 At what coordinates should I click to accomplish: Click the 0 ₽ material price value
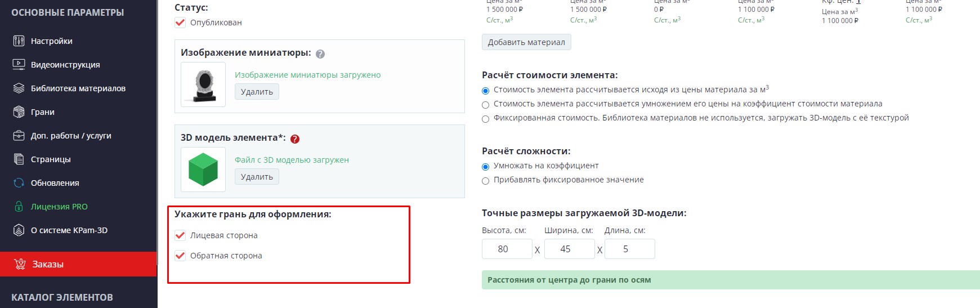(659, 10)
